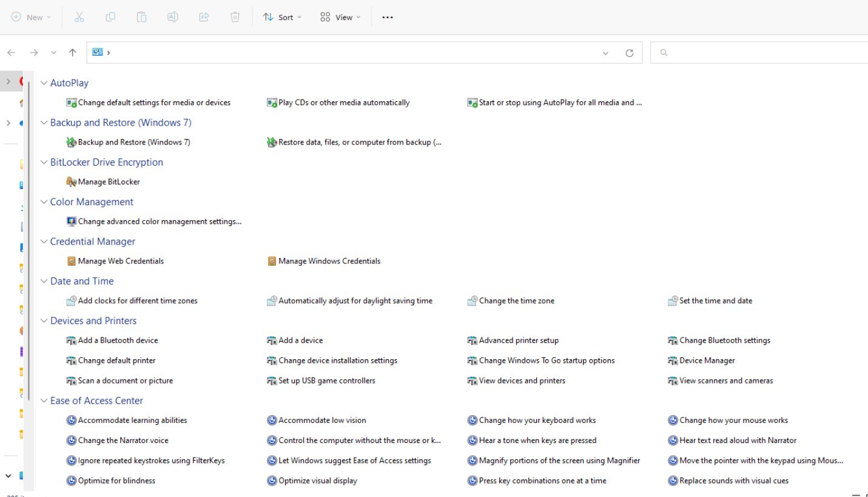The width and height of the screenshot is (868, 497).
Task: Click the Back navigation arrow
Action: coord(11,52)
